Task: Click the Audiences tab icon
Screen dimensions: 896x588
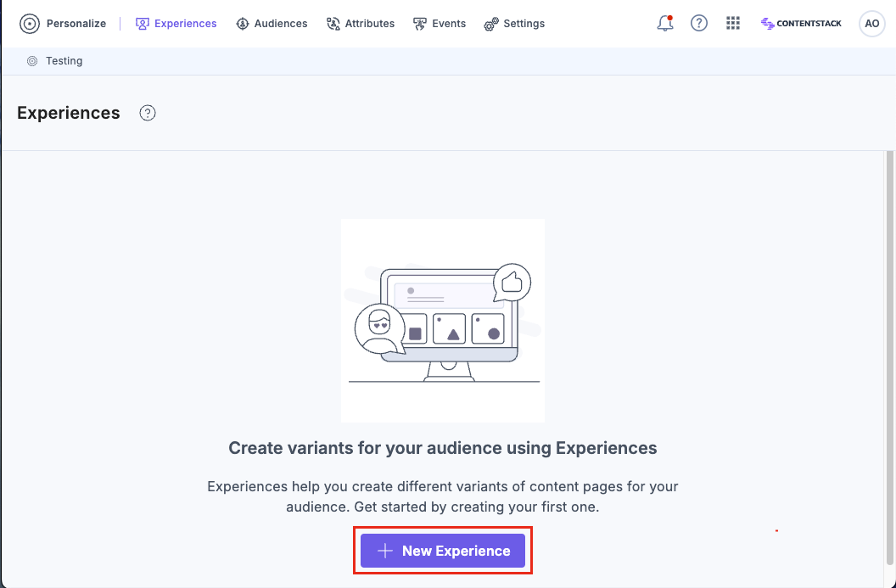Action: coord(243,24)
